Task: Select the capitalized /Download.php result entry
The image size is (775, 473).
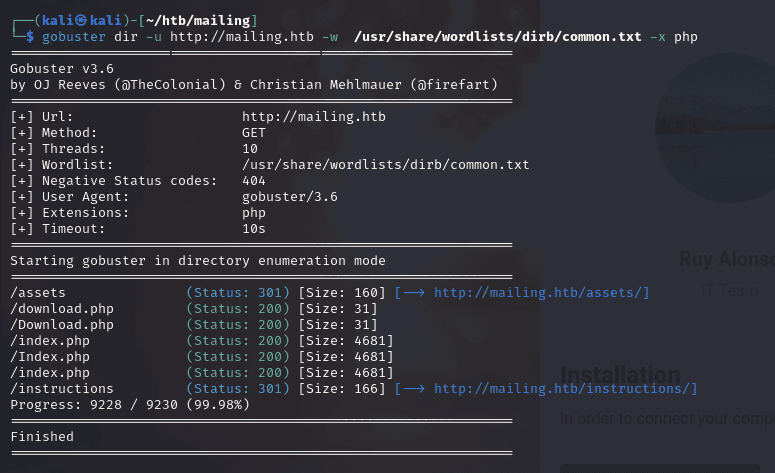Action: [62, 324]
